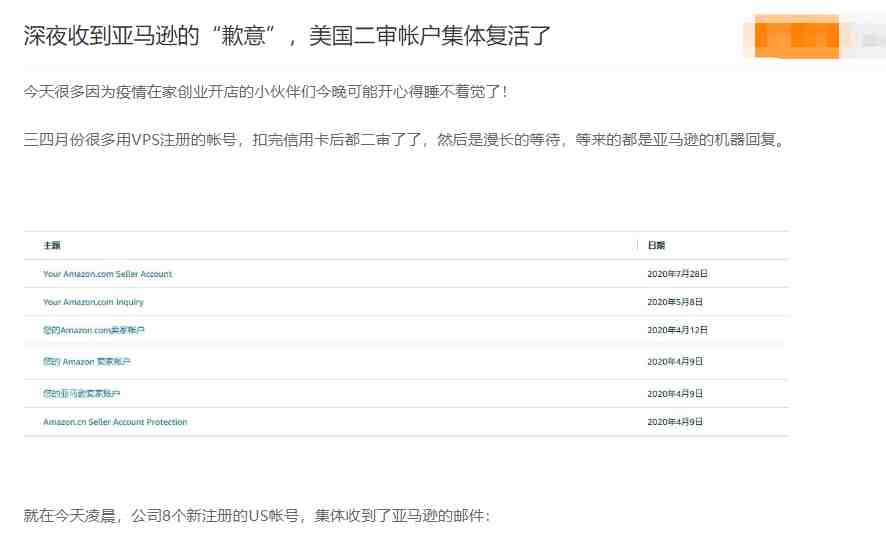Click the orange blurred button at top right
The width and height of the screenshot is (886, 542).
797,37
